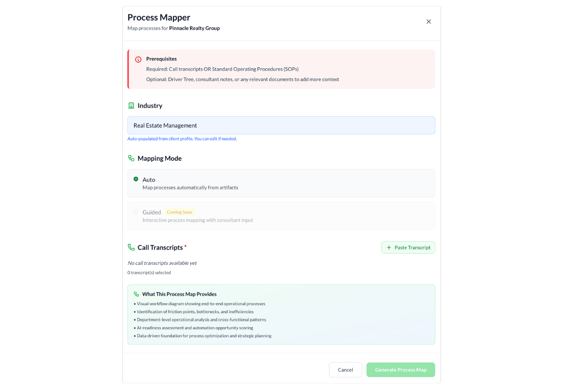The height and width of the screenshot is (392, 566).
Task: Click the 0 transcript(s) selected label
Action: pos(149,273)
